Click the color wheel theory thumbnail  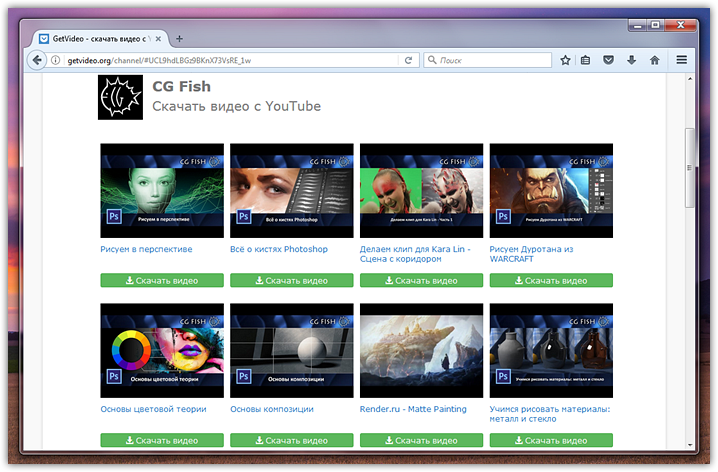162,350
